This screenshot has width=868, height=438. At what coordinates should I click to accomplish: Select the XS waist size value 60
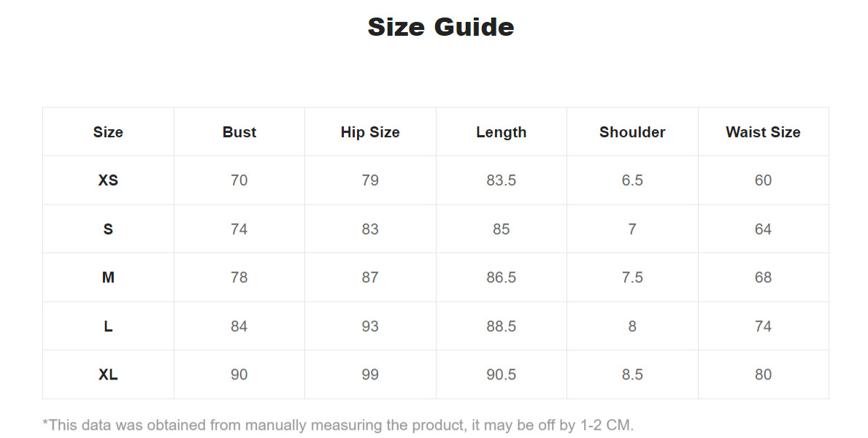point(763,180)
